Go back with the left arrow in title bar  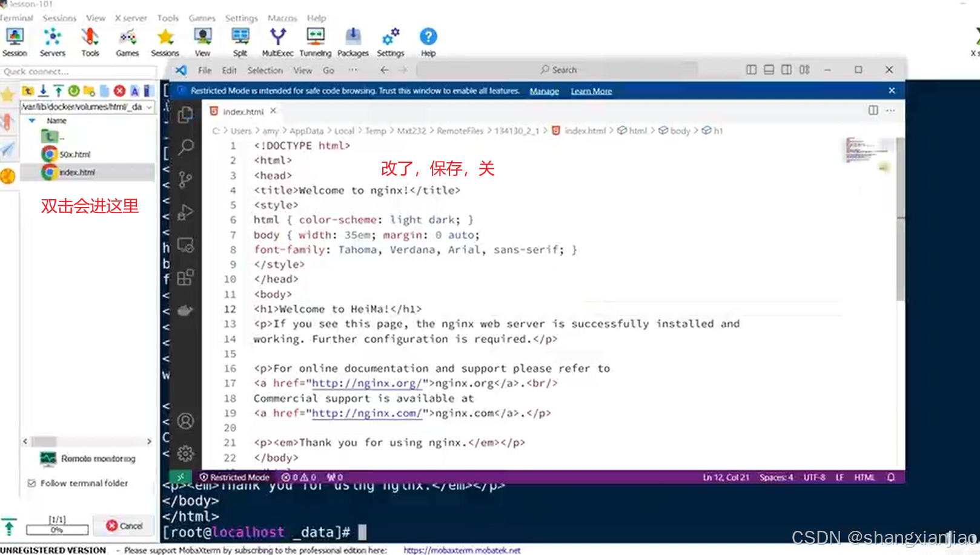[x=384, y=70]
